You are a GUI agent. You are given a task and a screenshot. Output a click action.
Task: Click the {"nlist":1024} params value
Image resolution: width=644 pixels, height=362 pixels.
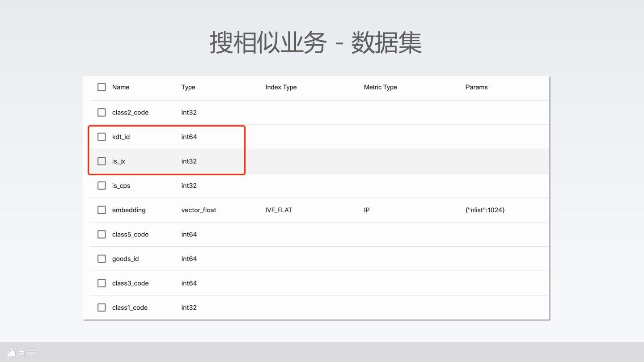pyautogui.click(x=485, y=210)
